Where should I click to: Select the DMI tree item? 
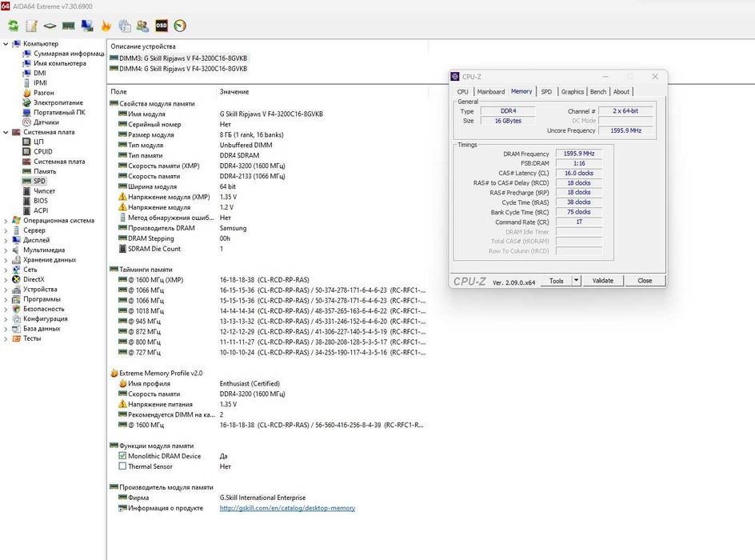point(39,73)
